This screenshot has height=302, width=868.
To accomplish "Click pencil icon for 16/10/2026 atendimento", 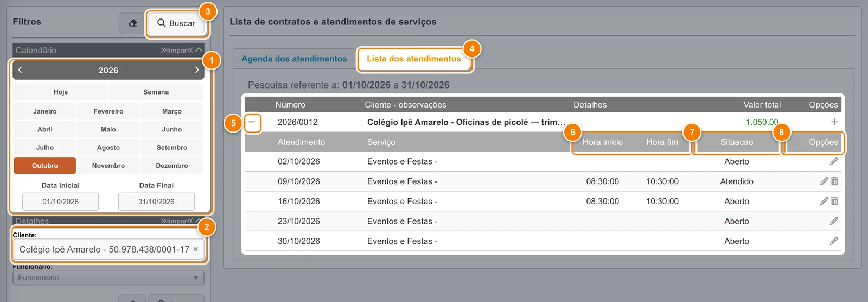I will click(x=824, y=201).
